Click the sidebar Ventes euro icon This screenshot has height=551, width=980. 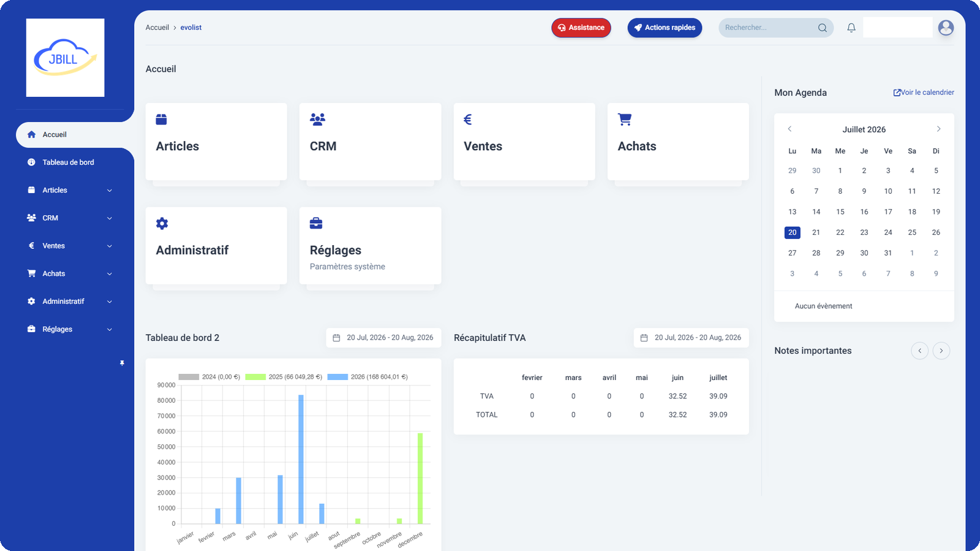31,246
